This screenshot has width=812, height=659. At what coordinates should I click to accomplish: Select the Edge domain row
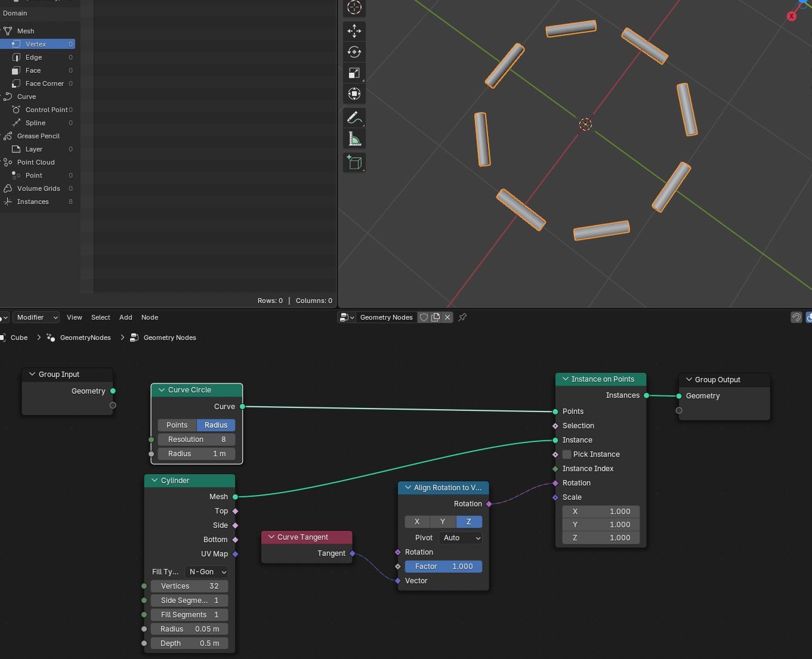pyautogui.click(x=38, y=57)
